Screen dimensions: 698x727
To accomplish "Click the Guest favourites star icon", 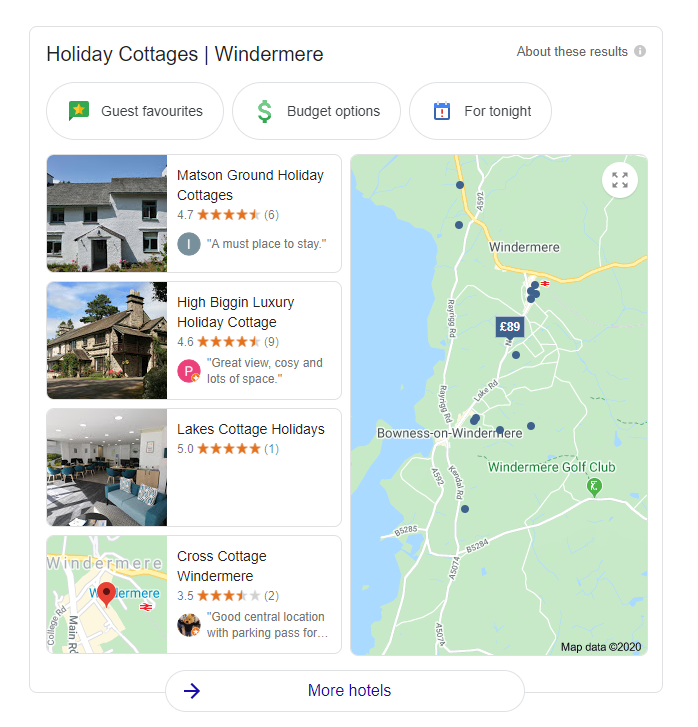I will coord(79,111).
